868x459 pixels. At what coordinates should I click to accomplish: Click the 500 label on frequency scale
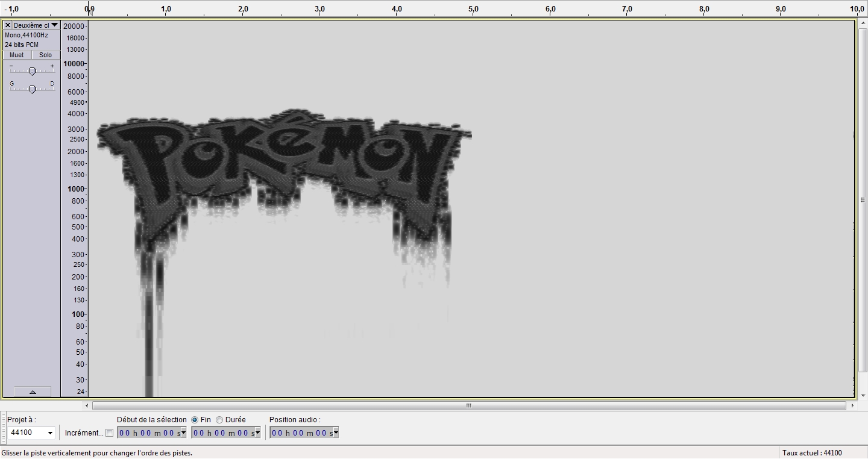[78, 227]
